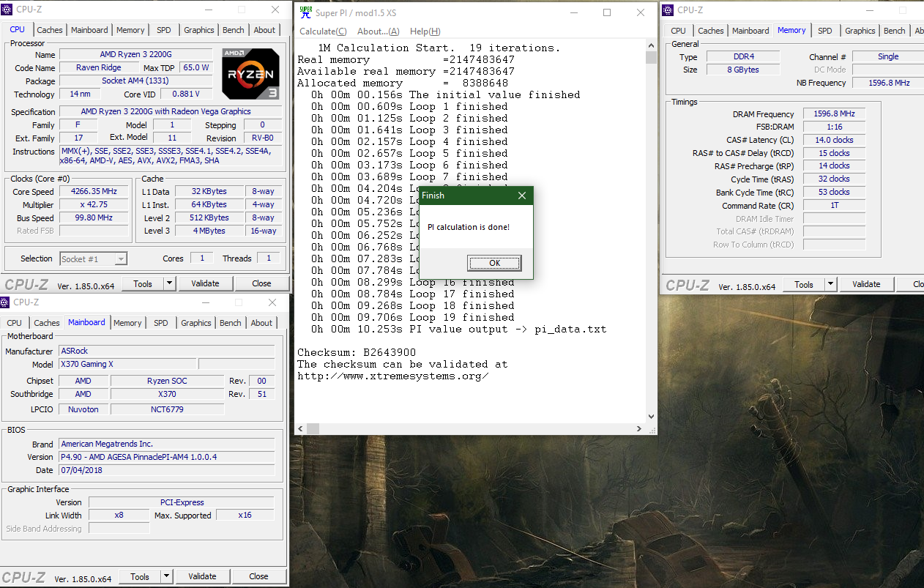Click Close button in the Mainboard window

[x=258, y=576]
